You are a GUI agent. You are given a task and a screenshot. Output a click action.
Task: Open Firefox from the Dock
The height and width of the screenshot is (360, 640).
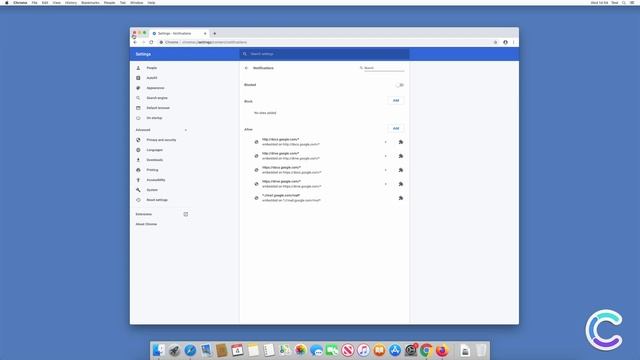coord(442,351)
